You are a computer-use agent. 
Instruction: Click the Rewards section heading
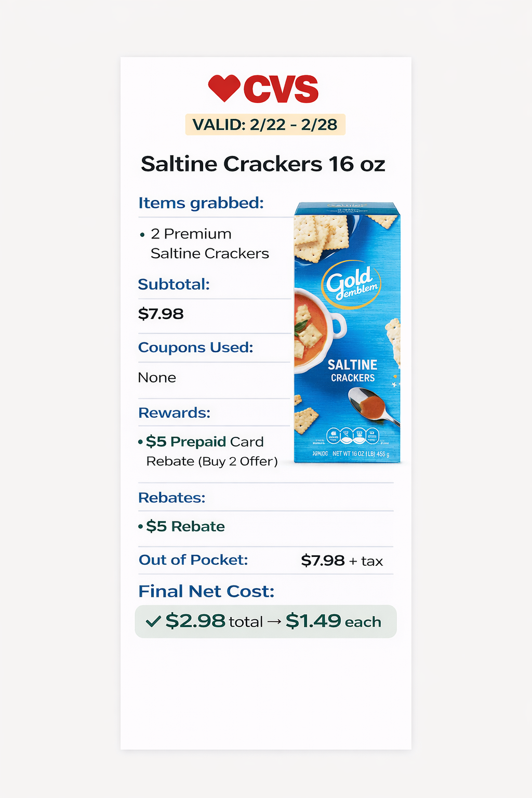[x=175, y=413]
